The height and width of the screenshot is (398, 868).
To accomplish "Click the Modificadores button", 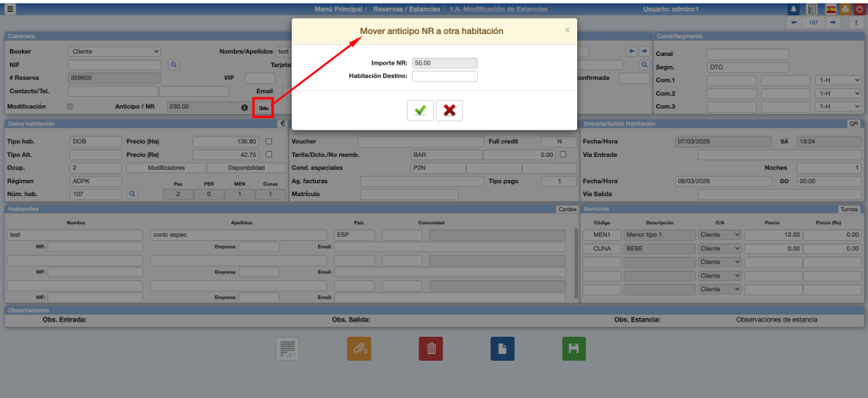I will pyautogui.click(x=166, y=168).
